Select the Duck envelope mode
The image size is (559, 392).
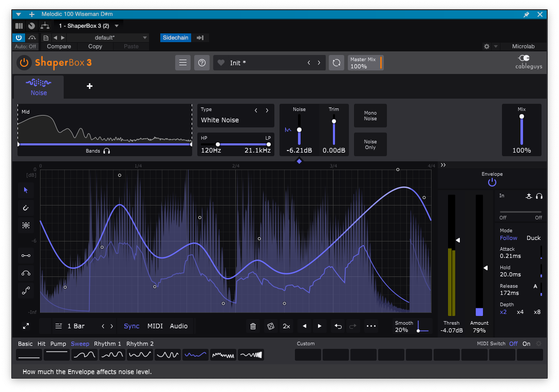[x=533, y=238]
